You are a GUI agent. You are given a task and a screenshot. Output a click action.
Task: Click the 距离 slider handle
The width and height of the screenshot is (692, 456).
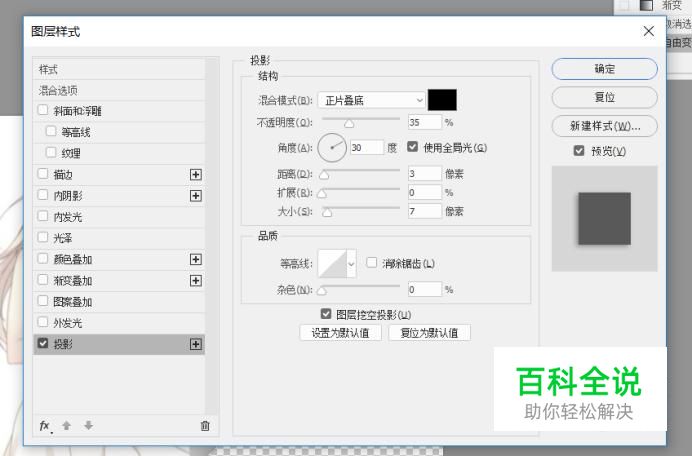(324, 175)
